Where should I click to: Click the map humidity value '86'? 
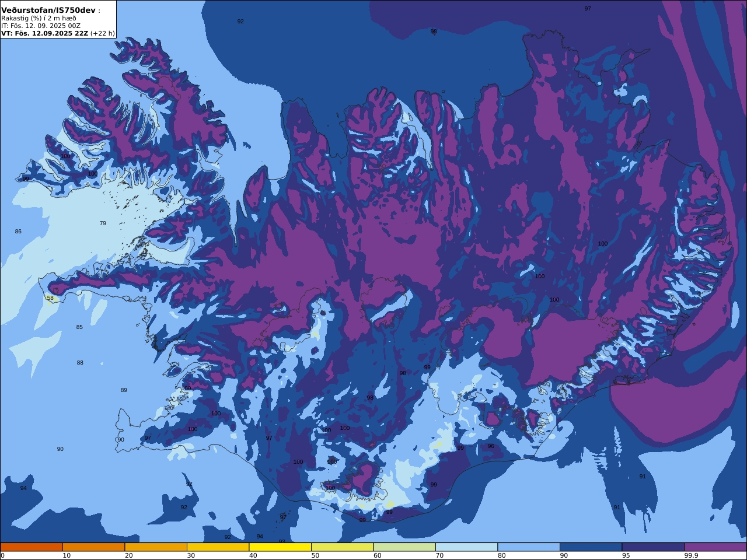click(x=18, y=232)
